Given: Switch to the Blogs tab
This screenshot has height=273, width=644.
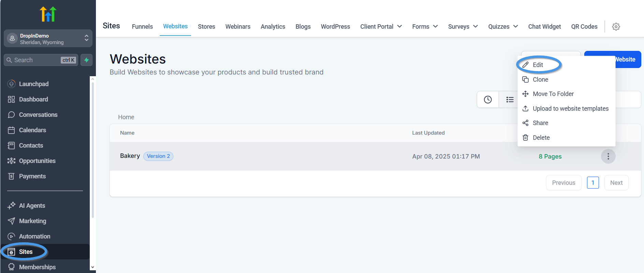Looking at the screenshot, I should (x=303, y=27).
